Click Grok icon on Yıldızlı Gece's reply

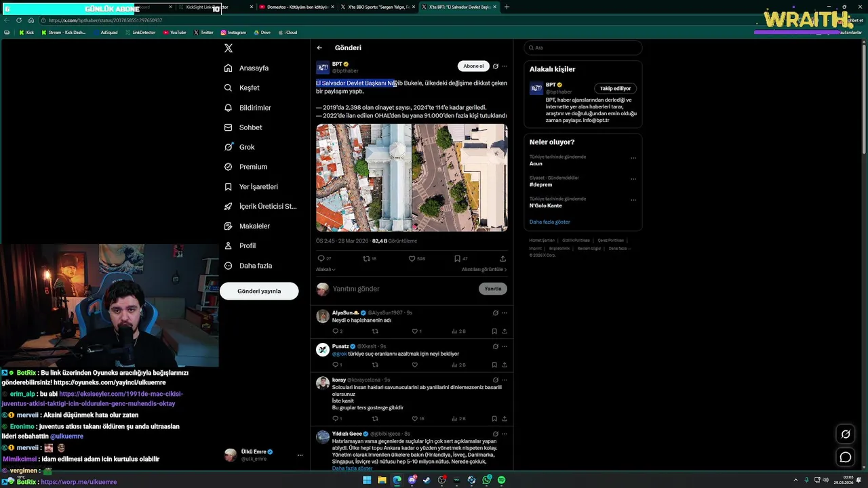tap(496, 434)
